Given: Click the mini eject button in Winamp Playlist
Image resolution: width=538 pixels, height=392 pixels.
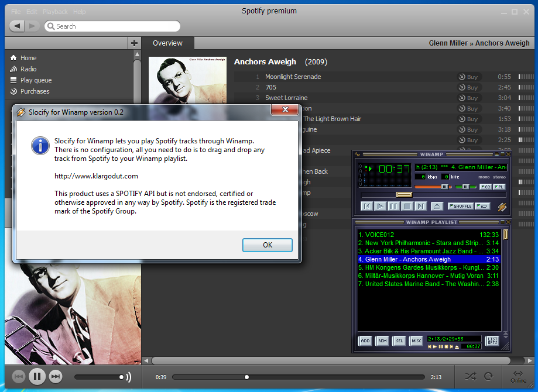Looking at the screenshot, I should pyautogui.click(x=457, y=347).
